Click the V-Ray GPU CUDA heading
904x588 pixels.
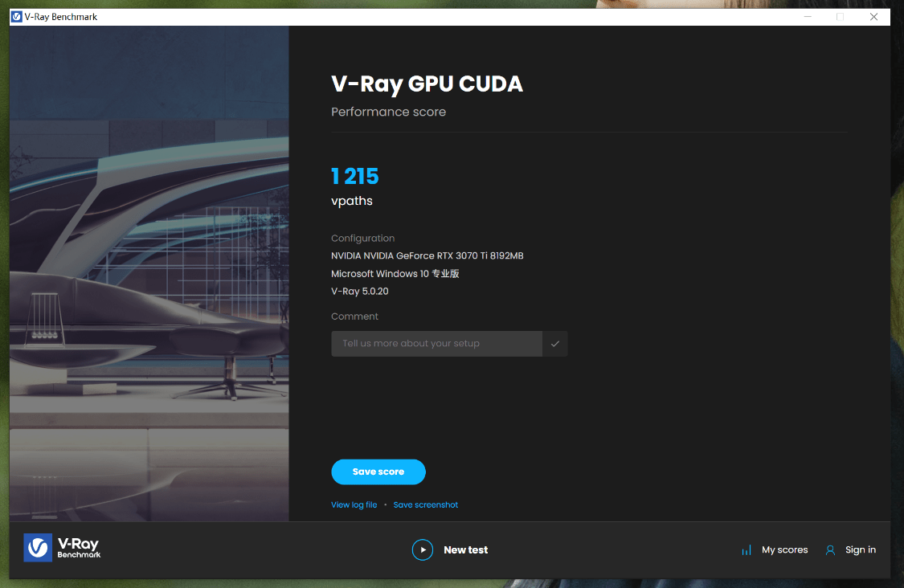point(427,84)
